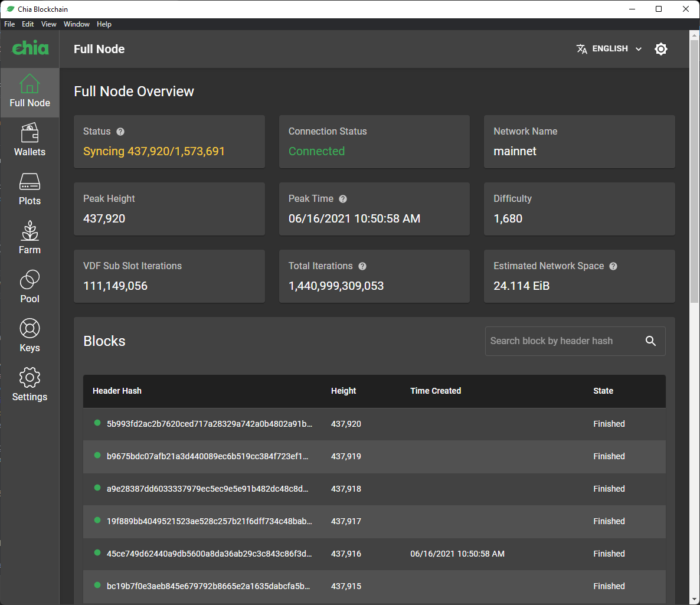Open the ENGLISH language dropdown

(x=609, y=48)
